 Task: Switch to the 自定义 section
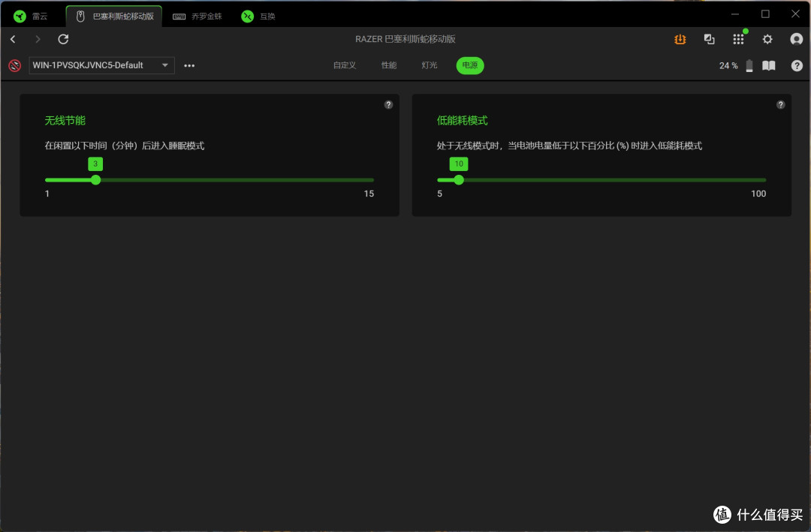[345, 65]
